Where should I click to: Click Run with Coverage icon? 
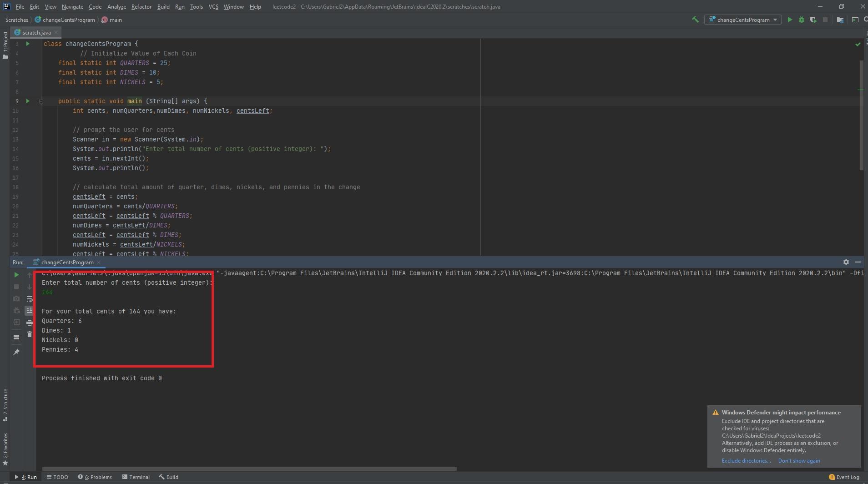[x=813, y=20]
